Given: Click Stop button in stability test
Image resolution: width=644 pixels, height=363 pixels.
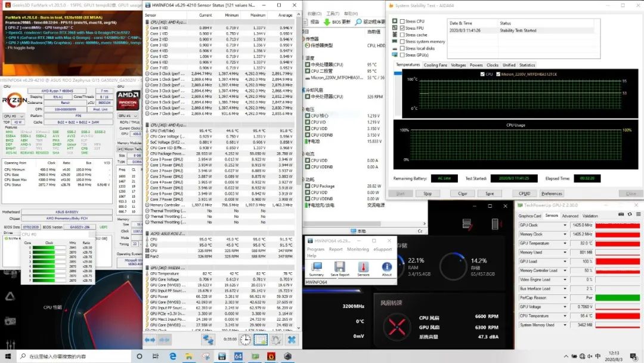Looking at the screenshot, I should (x=427, y=193).
